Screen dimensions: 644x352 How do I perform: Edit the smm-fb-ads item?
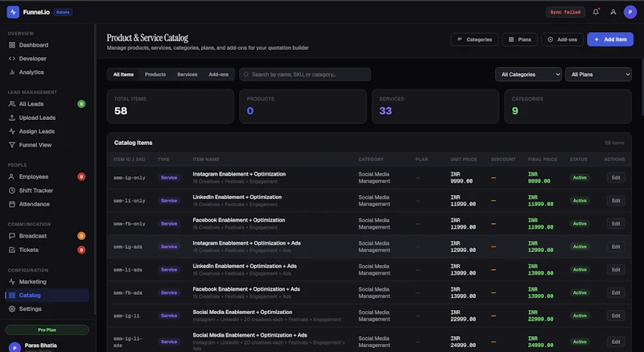click(x=616, y=292)
